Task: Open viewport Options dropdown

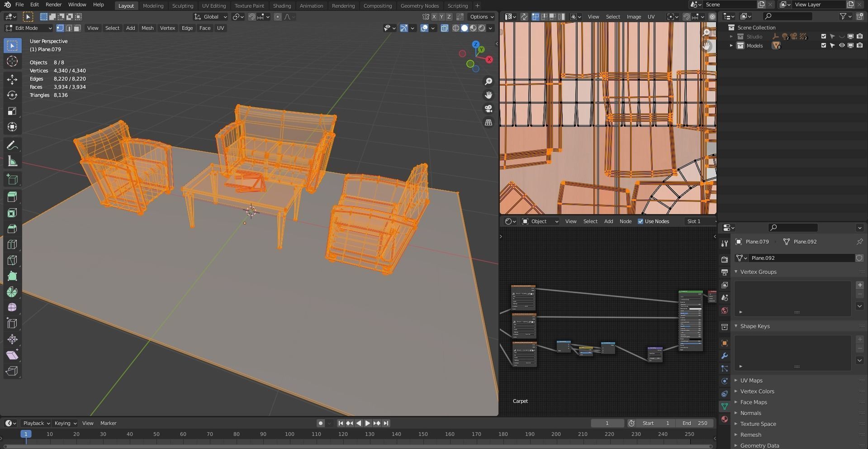Action: click(482, 17)
